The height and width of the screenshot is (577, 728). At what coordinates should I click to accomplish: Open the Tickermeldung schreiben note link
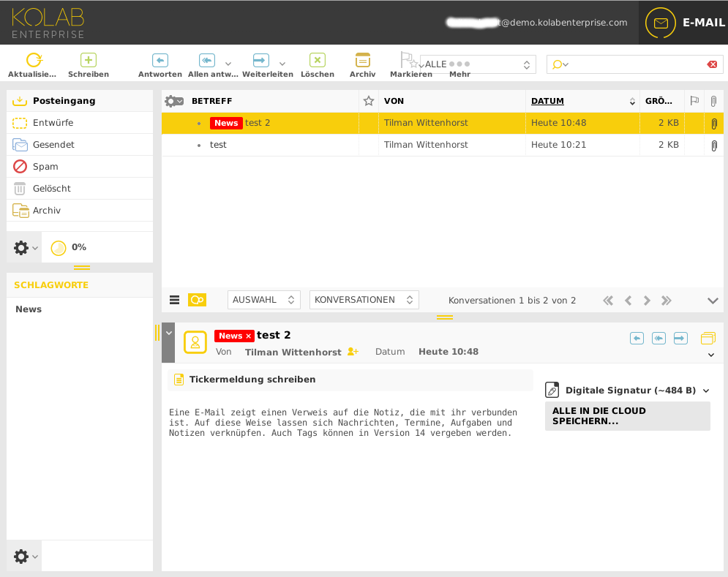coord(252,380)
